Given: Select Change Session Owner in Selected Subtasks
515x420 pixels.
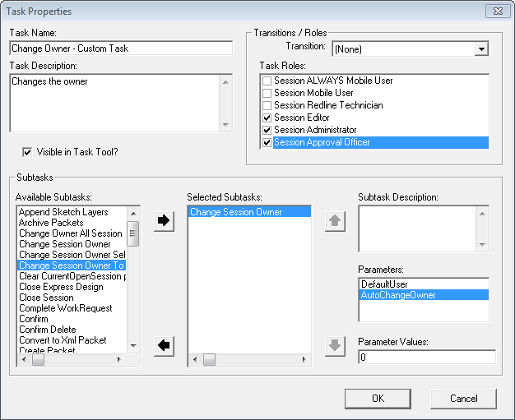Looking at the screenshot, I should pyautogui.click(x=236, y=212).
